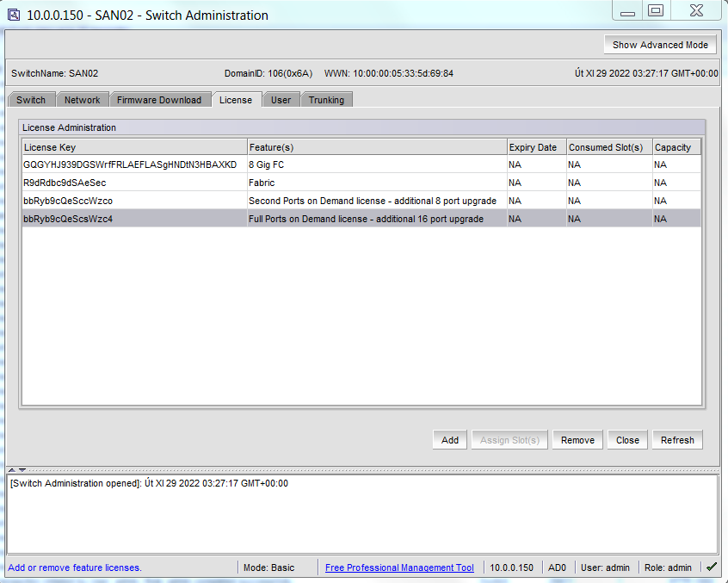The width and height of the screenshot is (728, 583).
Task: Select Second Ports on Demand license row
Action: click(x=361, y=201)
